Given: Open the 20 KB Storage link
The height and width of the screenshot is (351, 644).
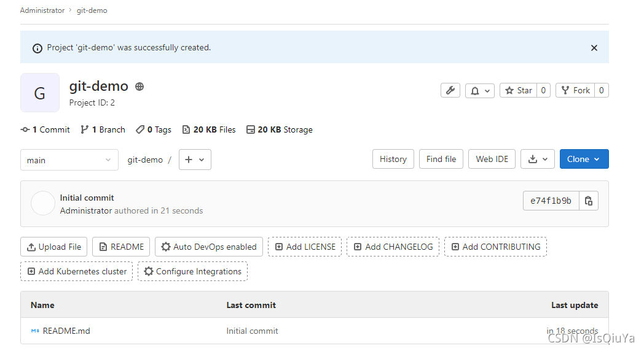Looking at the screenshot, I should [279, 129].
